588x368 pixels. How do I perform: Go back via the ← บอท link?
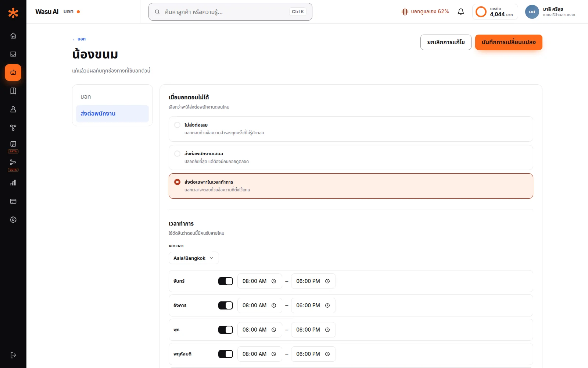(x=79, y=39)
